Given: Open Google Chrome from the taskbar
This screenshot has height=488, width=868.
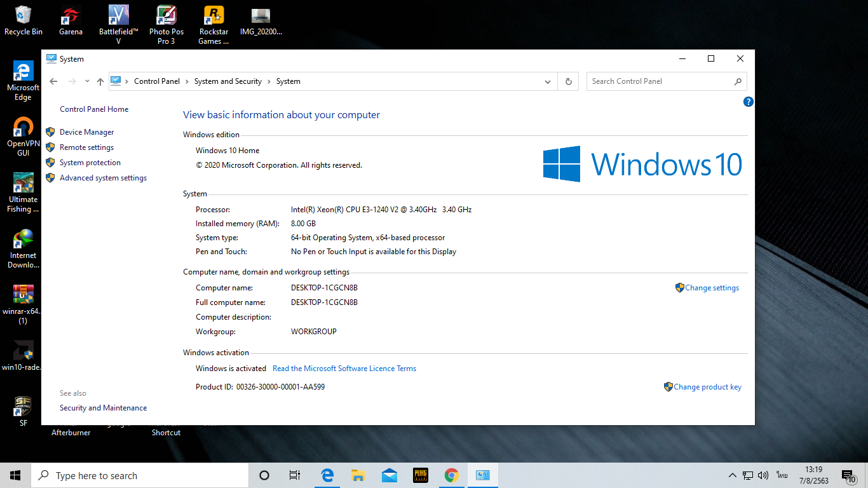Looking at the screenshot, I should coord(452,475).
